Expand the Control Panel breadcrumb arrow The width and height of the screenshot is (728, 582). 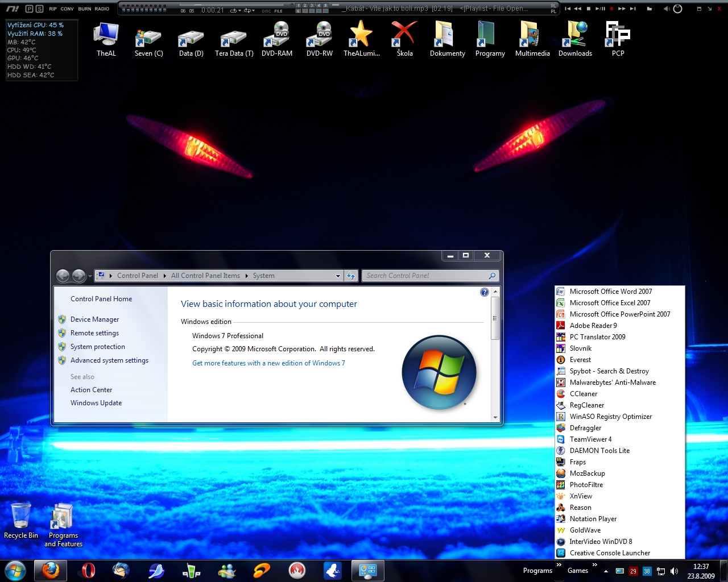[x=166, y=276]
